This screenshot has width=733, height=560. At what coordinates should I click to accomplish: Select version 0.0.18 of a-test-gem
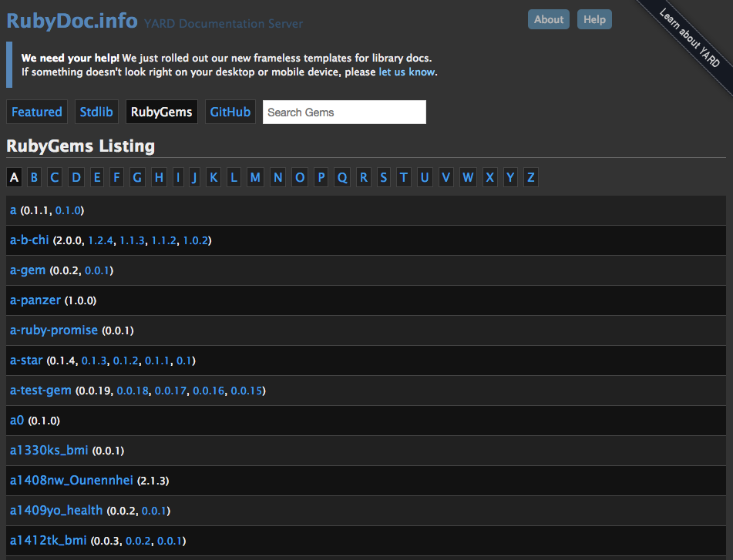point(132,391)
